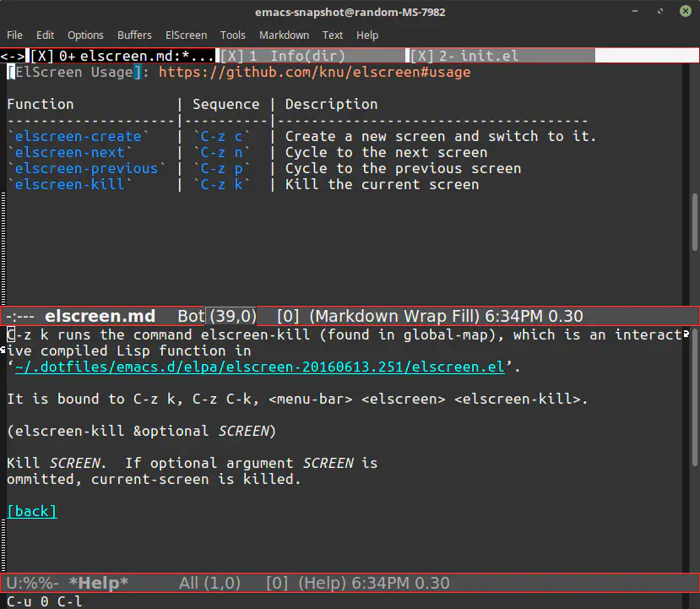Follow the elscreen.el source file link
Image resolution: width=700 pixels, height=609 pixels.
click(x=260, y=367)
